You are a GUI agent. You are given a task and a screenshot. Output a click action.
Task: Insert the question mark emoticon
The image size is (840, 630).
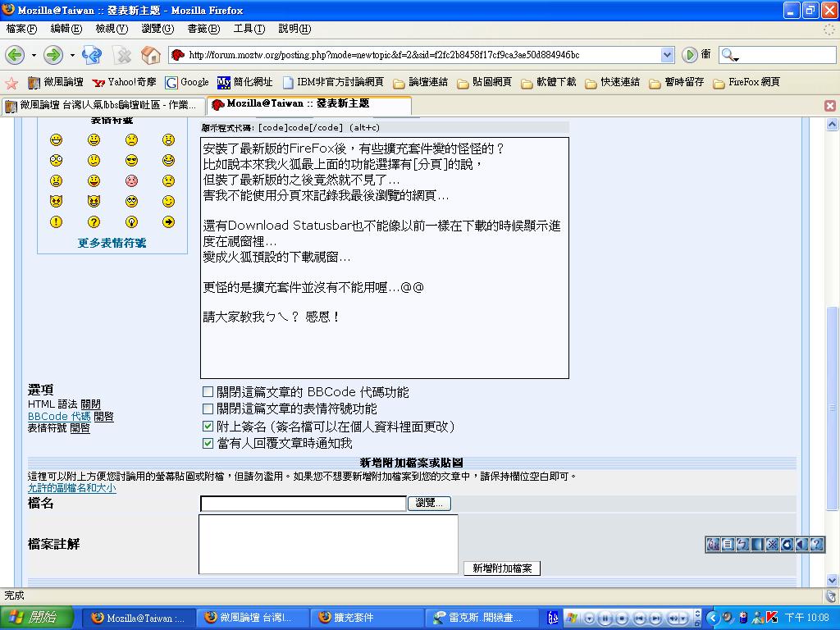click(x=94, y=221)
